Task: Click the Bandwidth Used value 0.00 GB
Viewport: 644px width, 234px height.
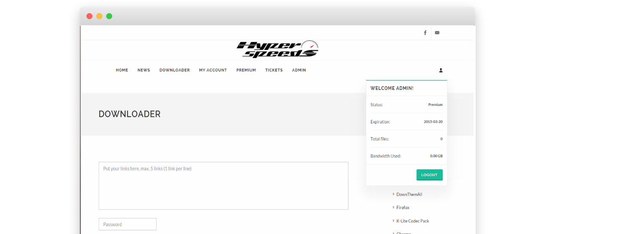Action: pos(436,156)
